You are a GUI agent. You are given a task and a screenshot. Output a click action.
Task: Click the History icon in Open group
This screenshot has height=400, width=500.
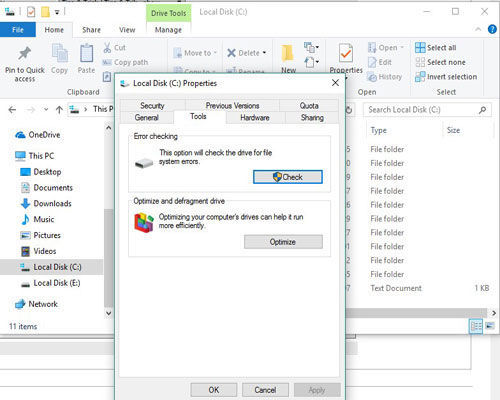[x=372, y=77]
